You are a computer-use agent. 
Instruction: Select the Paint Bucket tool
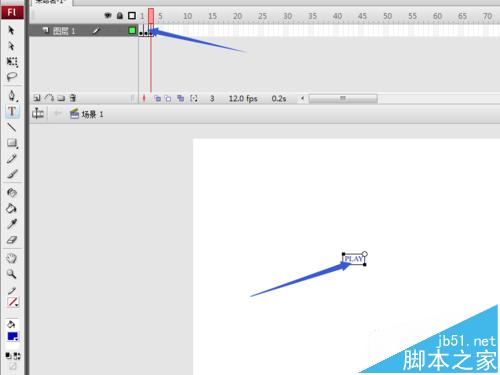click(x=11, y=208)
